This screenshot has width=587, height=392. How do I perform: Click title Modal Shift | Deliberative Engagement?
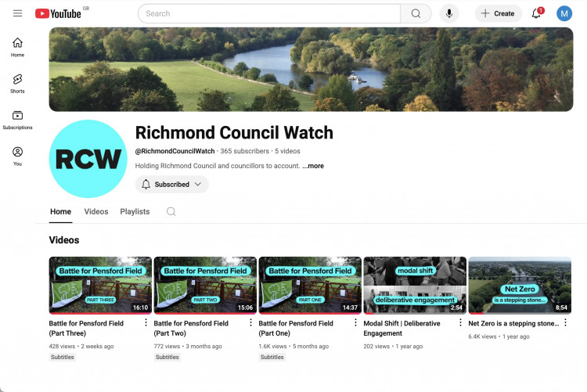click(x=402, y=329)
